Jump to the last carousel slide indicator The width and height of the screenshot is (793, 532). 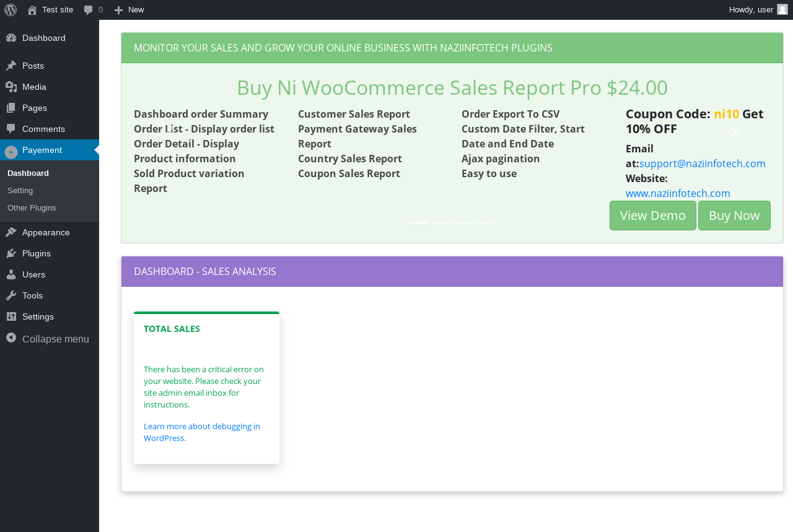[486, 222]
